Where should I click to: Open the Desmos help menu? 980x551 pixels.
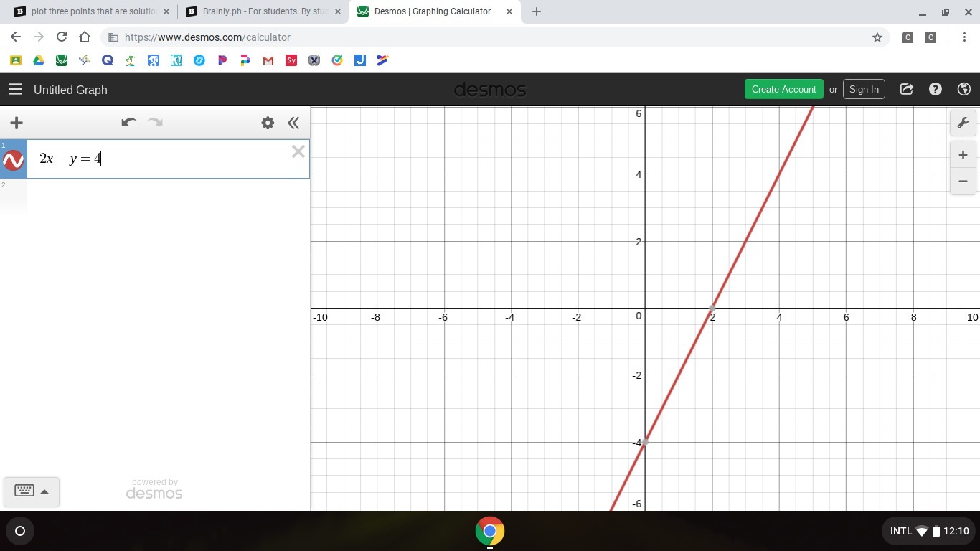[x=936, y=89]
